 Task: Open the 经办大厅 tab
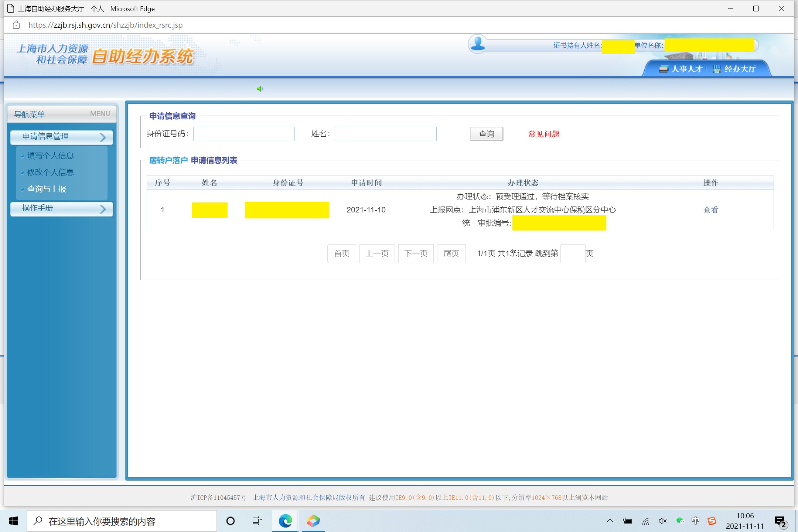[x=734, y=69]
